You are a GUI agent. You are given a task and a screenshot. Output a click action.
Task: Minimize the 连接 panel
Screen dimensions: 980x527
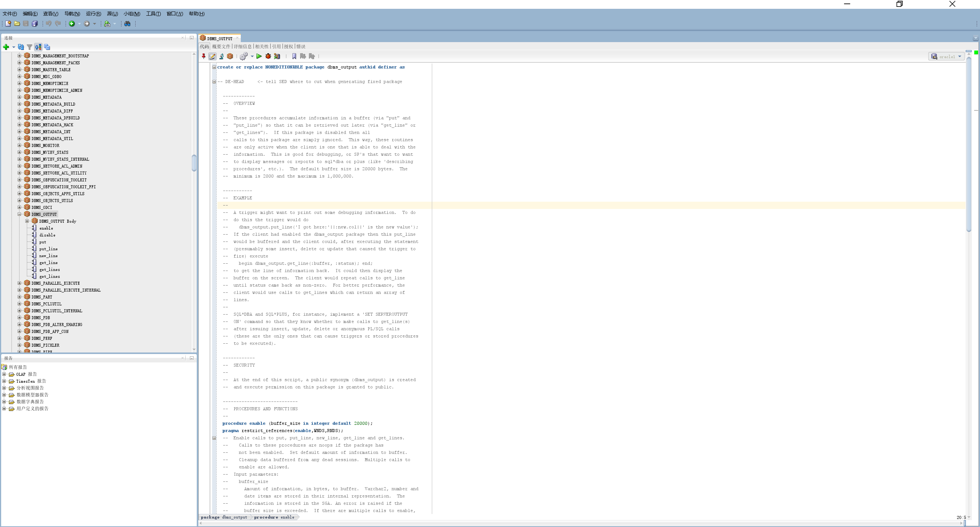192,38
